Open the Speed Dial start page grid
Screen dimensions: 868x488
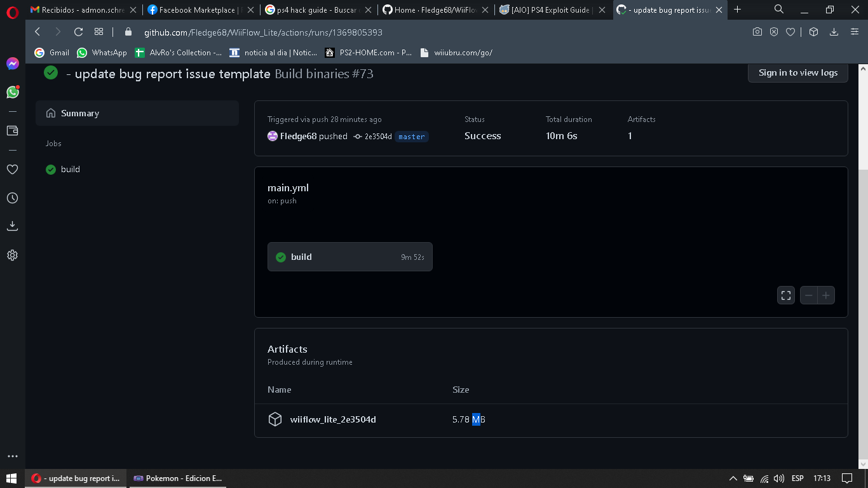point(98,32)
